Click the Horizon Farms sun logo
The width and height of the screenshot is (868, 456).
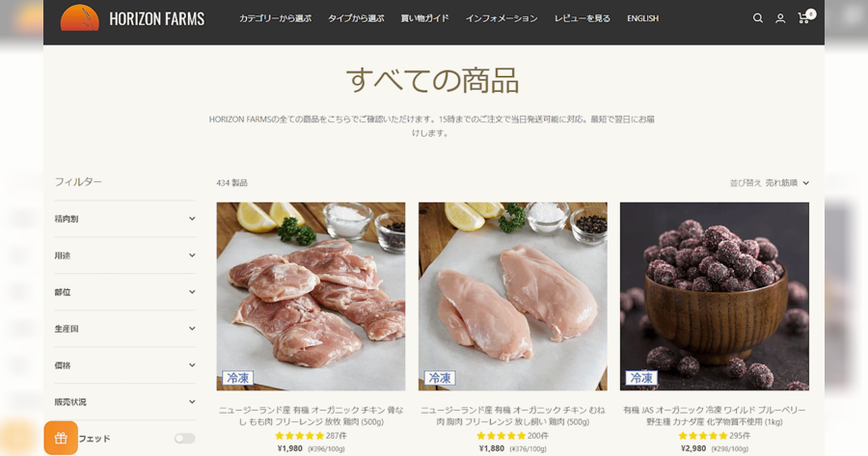[80, 17]
